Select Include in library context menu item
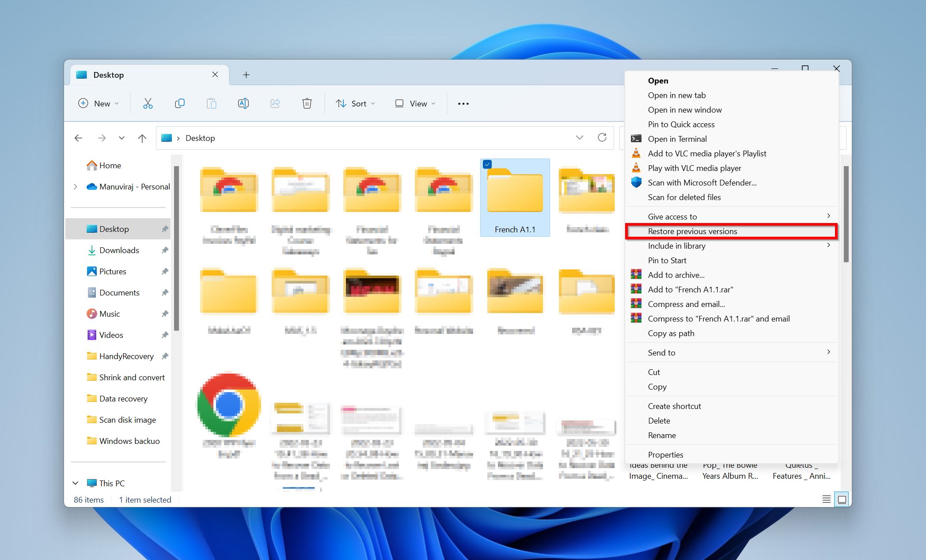The image size is (926, 560). 676,245
